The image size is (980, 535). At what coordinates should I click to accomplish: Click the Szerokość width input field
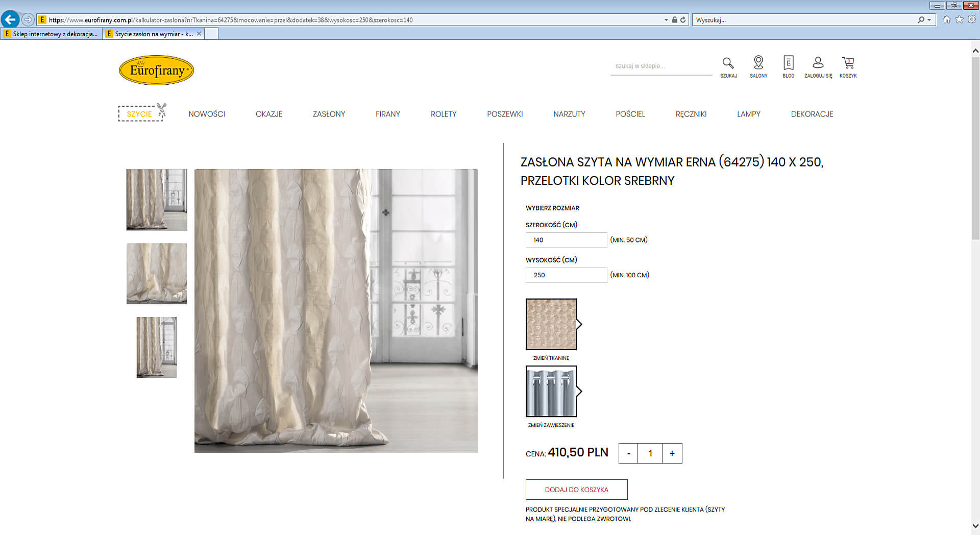566,240
